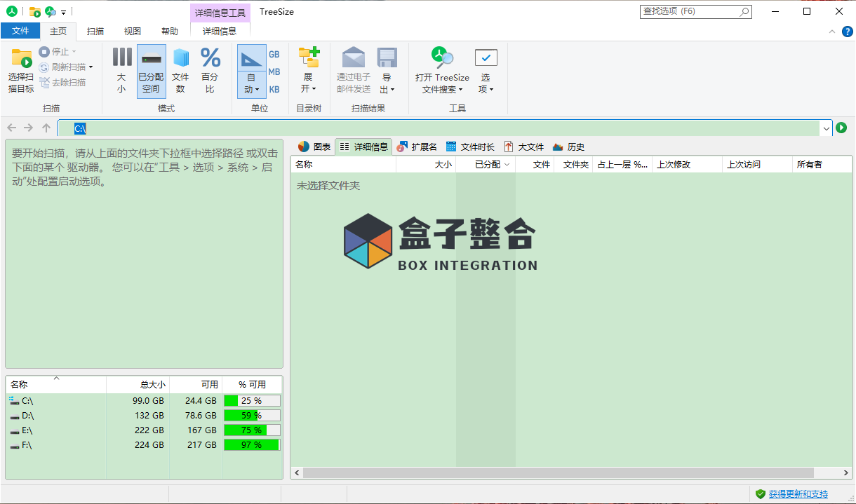Image resolution: width=856 pixels, height=504 pixels.
Task: Sort by the 上次访问 column header
Action: tap(757, 165)
